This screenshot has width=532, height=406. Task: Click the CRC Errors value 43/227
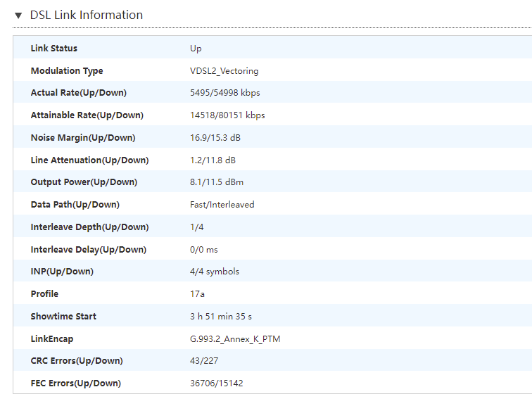(204, 360)
